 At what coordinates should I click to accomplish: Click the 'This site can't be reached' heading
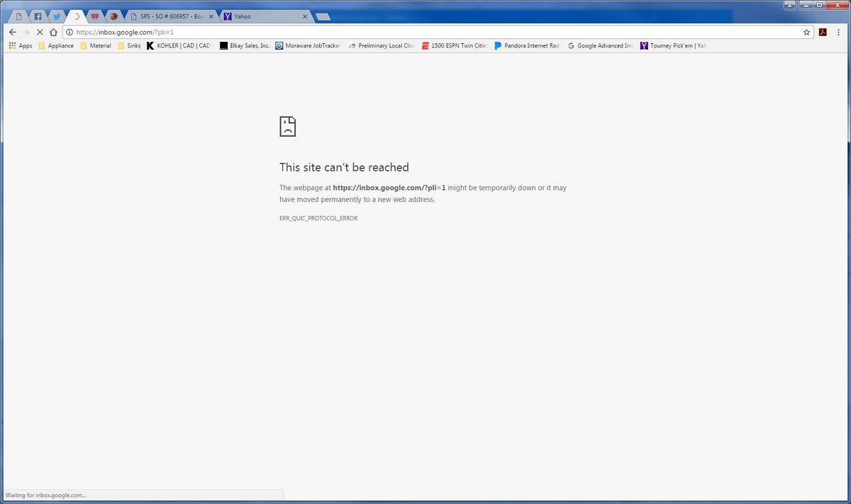coord(344,167)
